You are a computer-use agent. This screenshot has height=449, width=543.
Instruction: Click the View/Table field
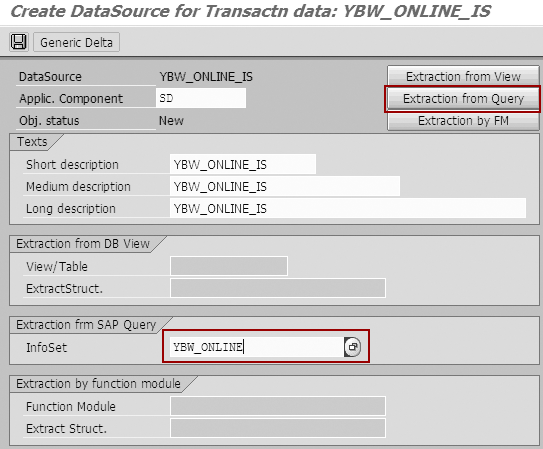229,266
